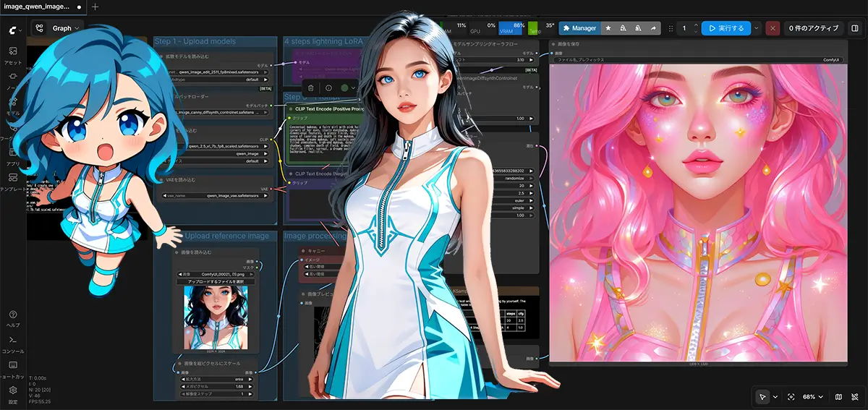Click the アップロードするファイルを選択 upload button
Screen dimensions: 868x410
pyautogui.click(x=216, y=281)
